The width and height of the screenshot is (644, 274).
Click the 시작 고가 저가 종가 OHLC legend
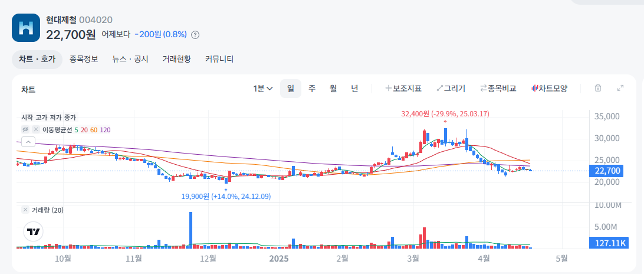click(x=49, y=118)
